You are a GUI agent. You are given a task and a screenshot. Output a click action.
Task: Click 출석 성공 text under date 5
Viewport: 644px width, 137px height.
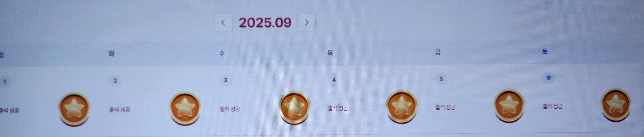pos(445,107)
